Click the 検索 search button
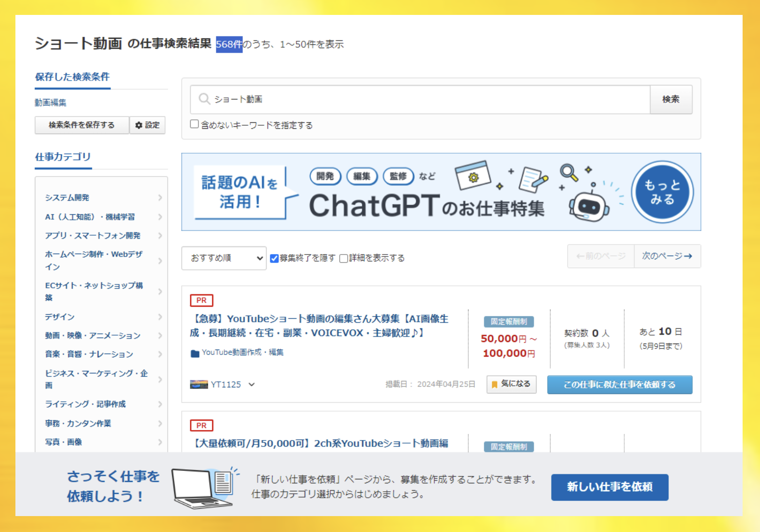 [x=671, y=99]
